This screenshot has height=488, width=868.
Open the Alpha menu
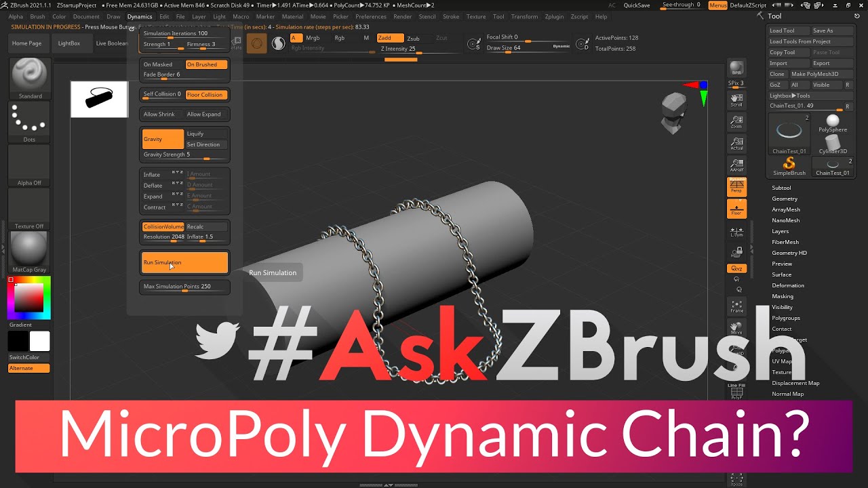[16, 16]
